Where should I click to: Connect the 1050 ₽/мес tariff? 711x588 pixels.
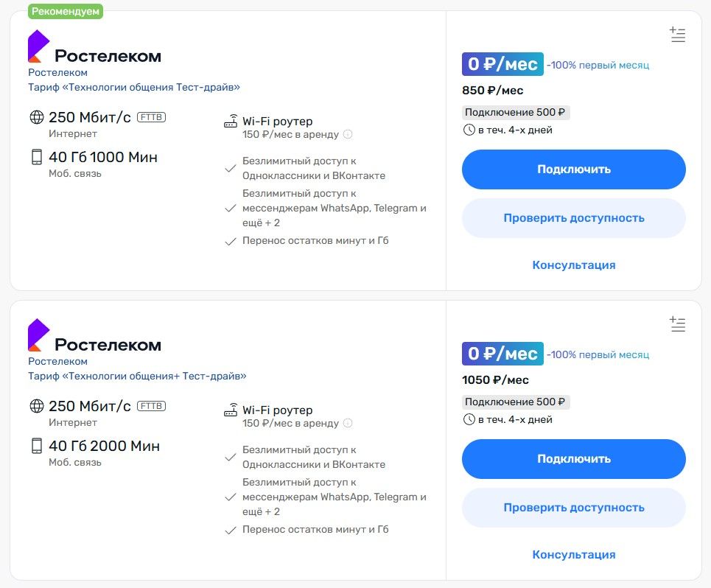coord(574,459)
